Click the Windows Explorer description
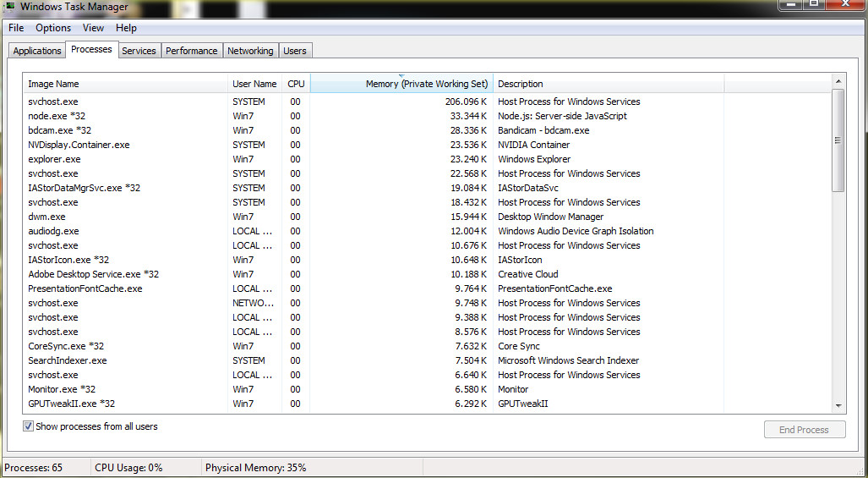The width and height of the screenshot is (868, 478). (534, 159)
